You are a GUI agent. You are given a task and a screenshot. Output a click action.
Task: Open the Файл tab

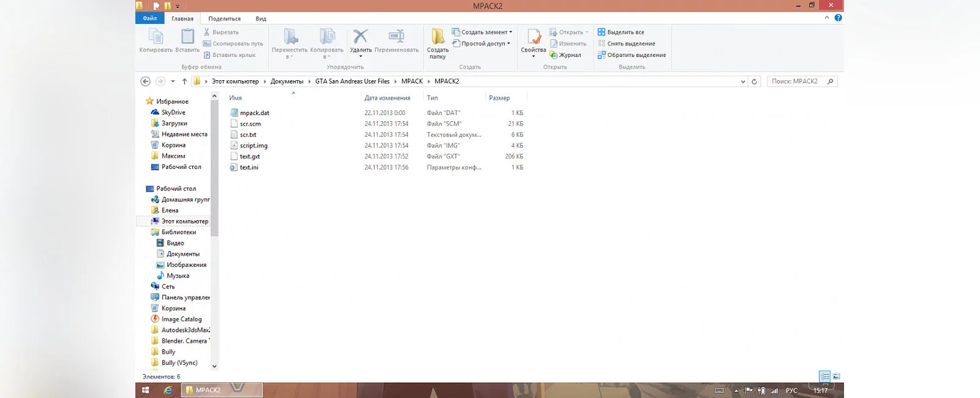pyautogui.click(x=150, y=18)
